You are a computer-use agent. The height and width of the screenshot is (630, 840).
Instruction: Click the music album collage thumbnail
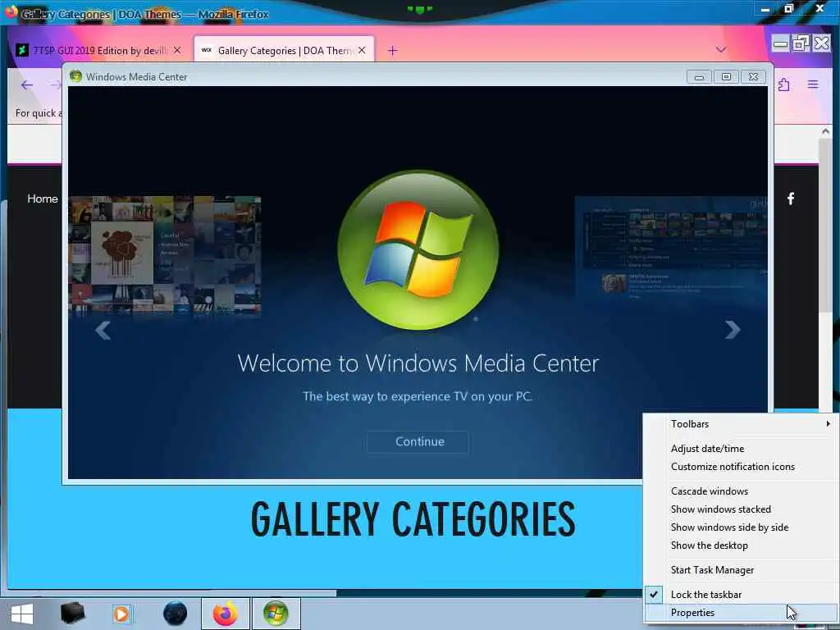point(165,256)
